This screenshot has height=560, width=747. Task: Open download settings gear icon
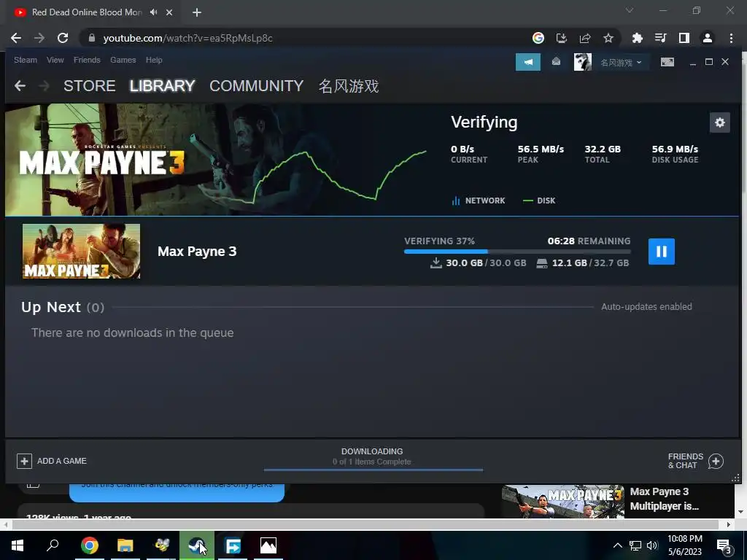(719, 122)
